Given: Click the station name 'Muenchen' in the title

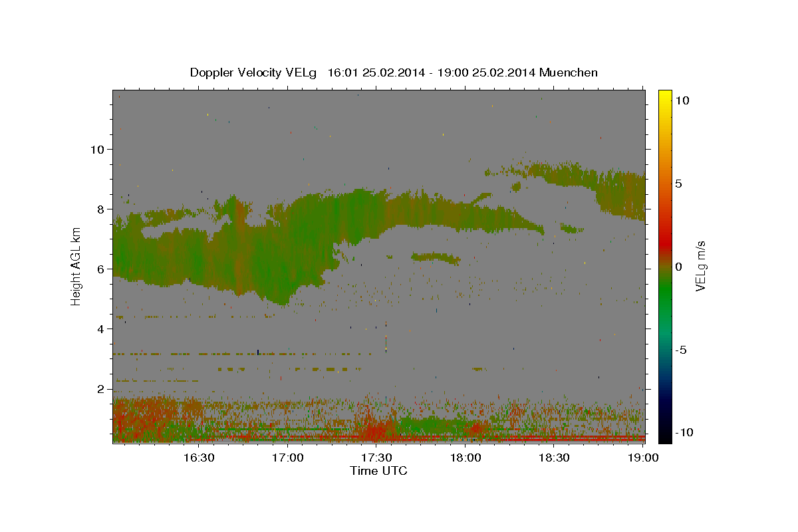Looking at the screenshot, I should (569, 72).
